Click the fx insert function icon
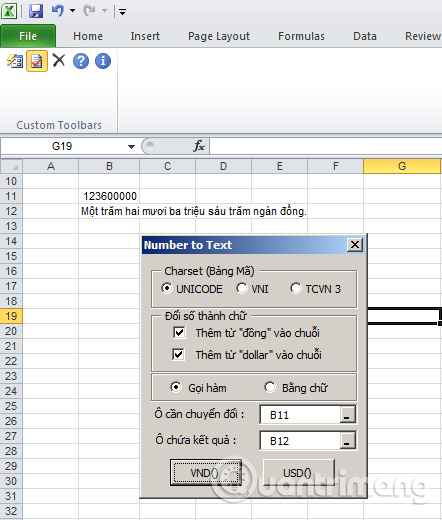 pos(199,146)
